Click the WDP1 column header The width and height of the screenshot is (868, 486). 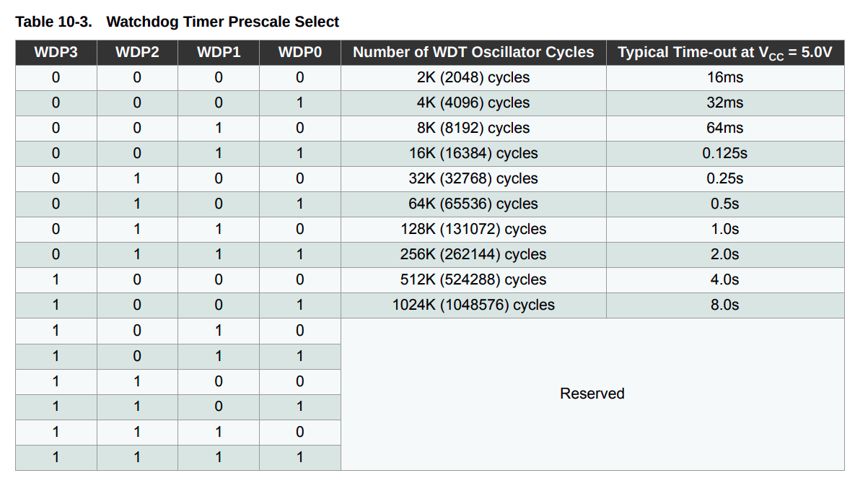(219, 53)
